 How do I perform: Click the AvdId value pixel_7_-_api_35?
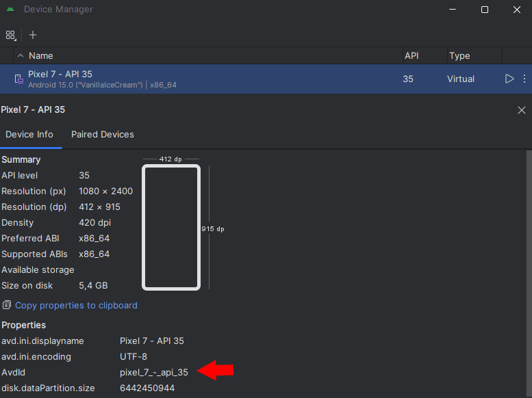pos(153,372)
